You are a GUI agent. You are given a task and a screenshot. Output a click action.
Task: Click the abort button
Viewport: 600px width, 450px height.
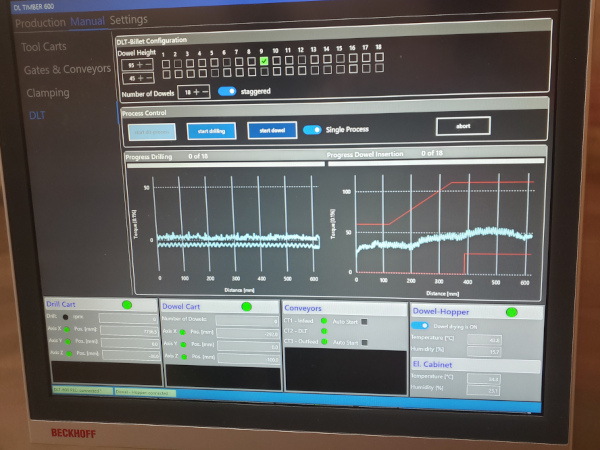463,126
